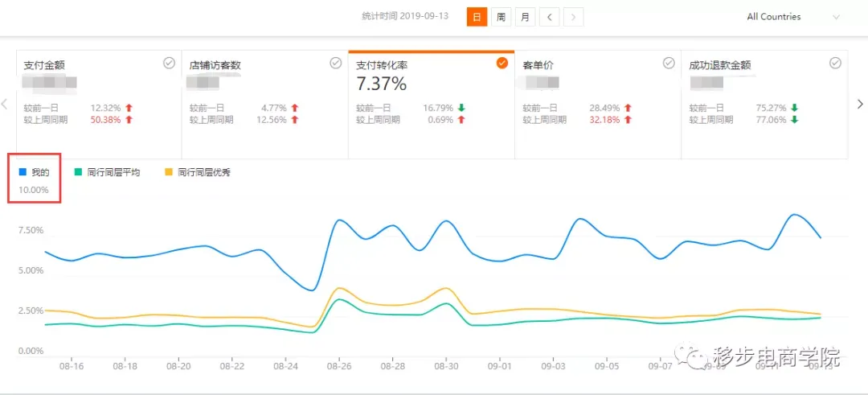Image resolution: width=868 pixels, height=395 pixels.
Task: Click the 0.69% weekly change value
Action: (440, 120)
